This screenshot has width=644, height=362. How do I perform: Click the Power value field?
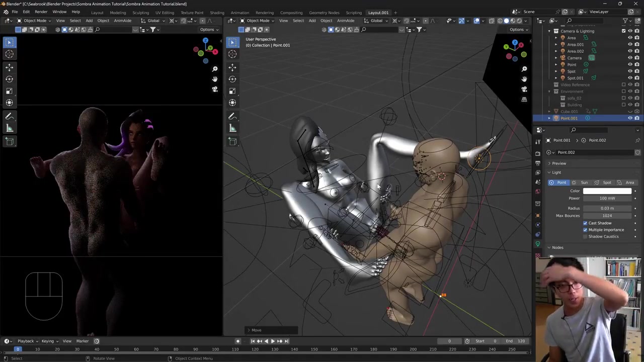(x=607, y=198)
